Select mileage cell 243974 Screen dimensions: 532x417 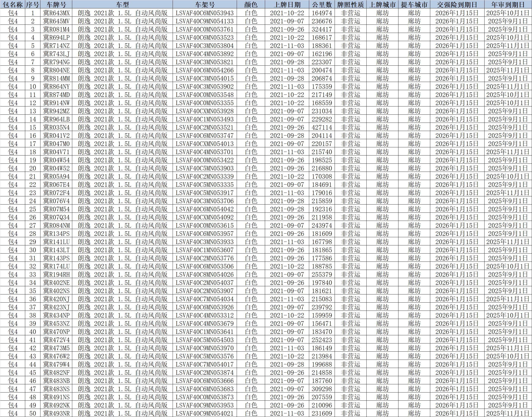(322, 226)
